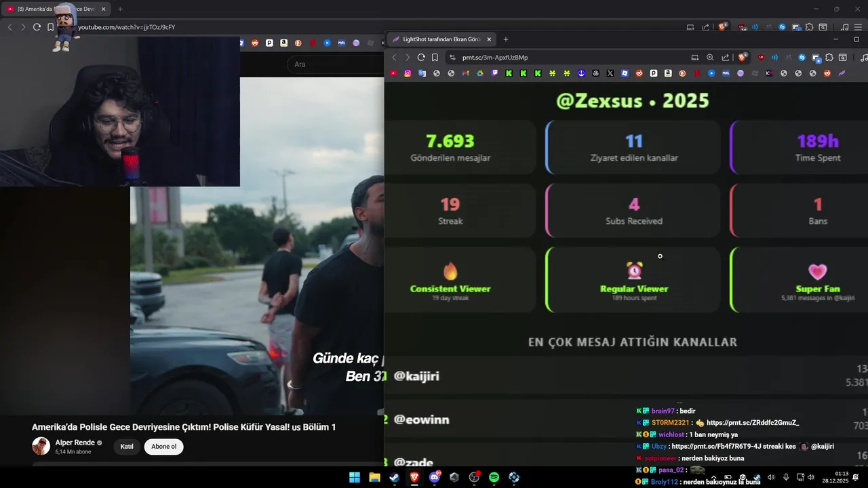The height and width of the screenshot is (488, 868).
Task: Open File Explorer from the taskbar
Action: click(x=374, y=477)
